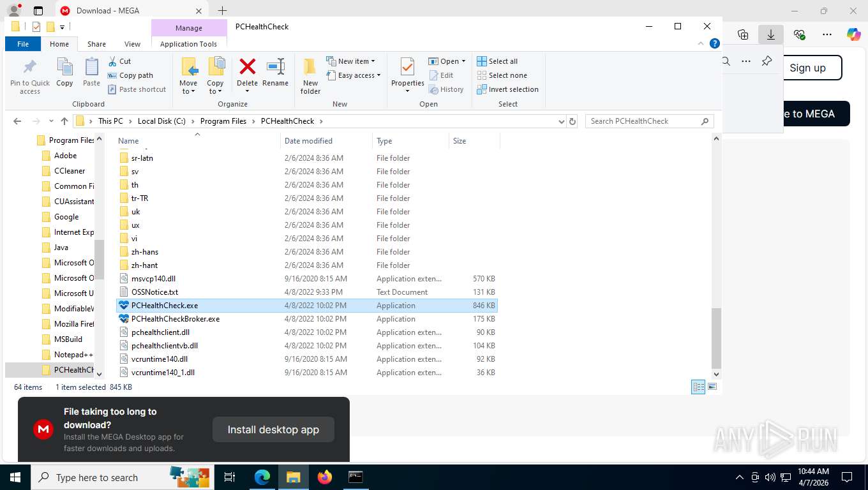
Task: Click the Up one level arrow
Action: [64, 121]
